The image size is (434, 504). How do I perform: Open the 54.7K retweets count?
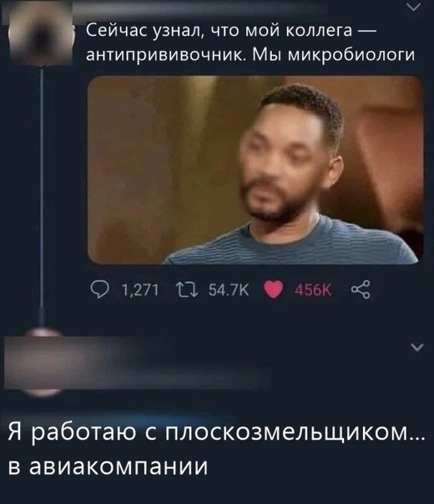[x=229, y=290]
